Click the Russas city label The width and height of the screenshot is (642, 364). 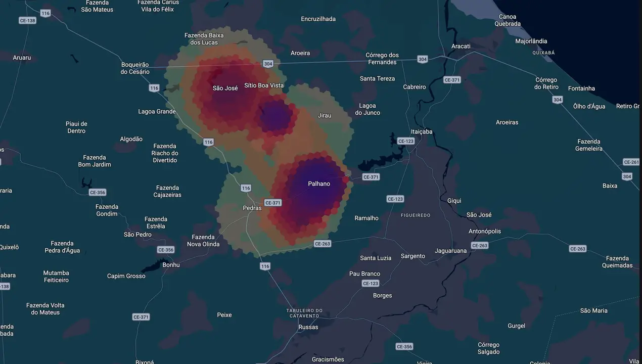coord(308,327)
